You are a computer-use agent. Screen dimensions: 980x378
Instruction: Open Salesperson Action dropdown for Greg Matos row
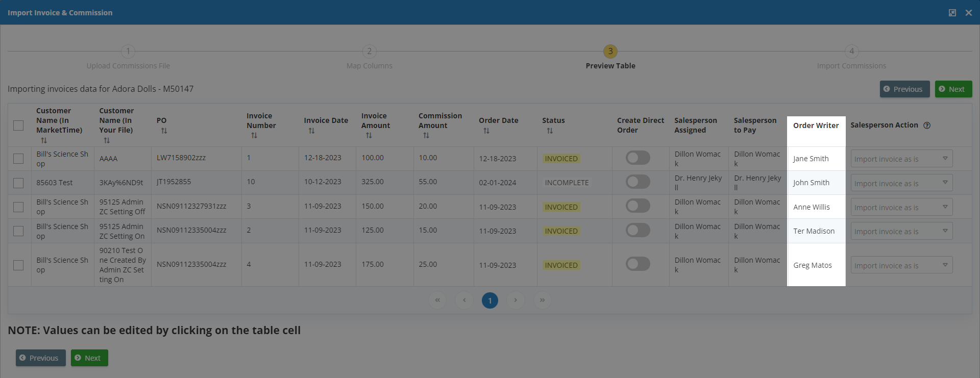tap(901, 265)
